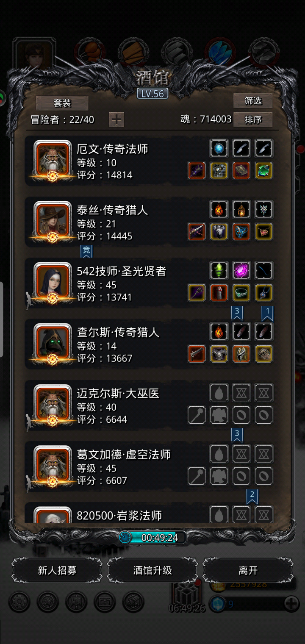
Task: Tap the plus button next to 冒险者 count
Action: tap(116, 120)
